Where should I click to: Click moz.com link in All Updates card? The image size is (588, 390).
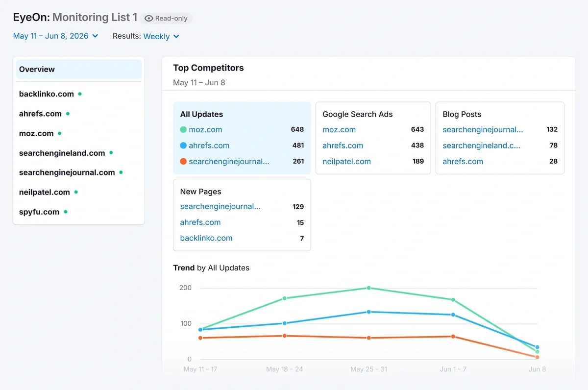[x=205, y=130]
